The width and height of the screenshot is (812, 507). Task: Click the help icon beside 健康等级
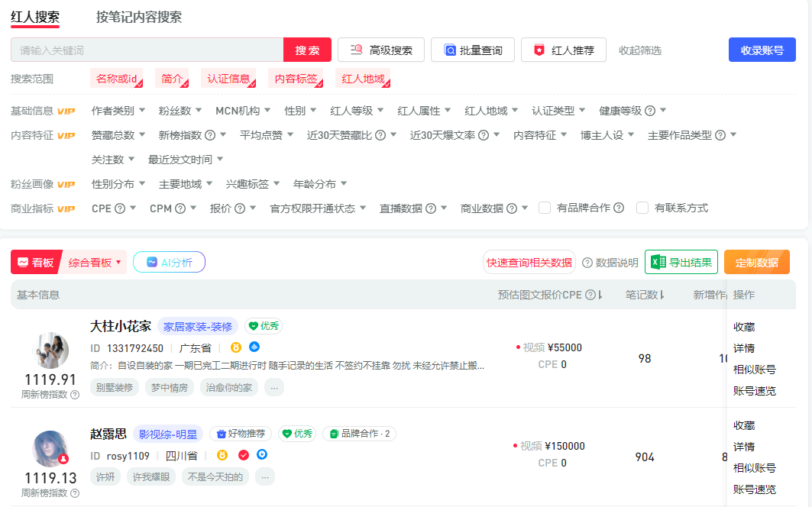pos(650,111)
